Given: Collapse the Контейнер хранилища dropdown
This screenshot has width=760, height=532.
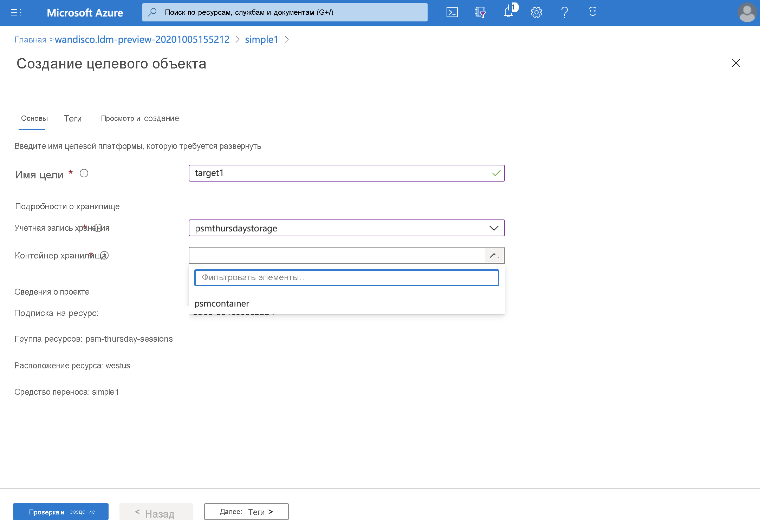Looking at the screenshot, I should [494, 255].
